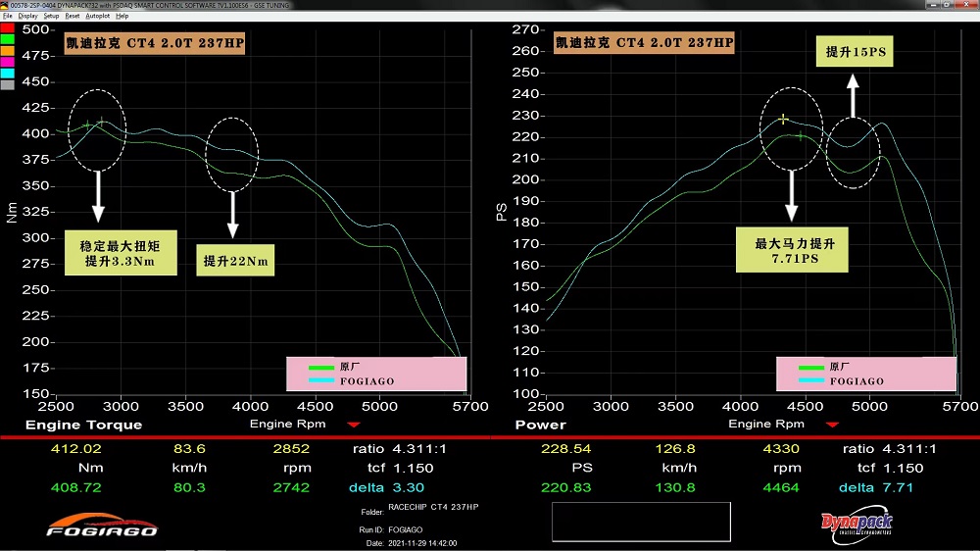Click the torque value 408.72
The image size is (980, 551).
[76, 487]
